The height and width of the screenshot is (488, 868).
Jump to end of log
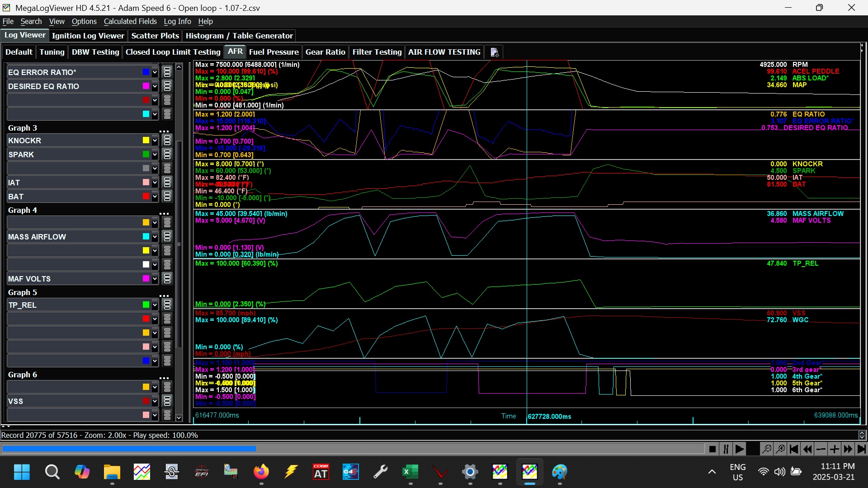(x=862, y=449)
